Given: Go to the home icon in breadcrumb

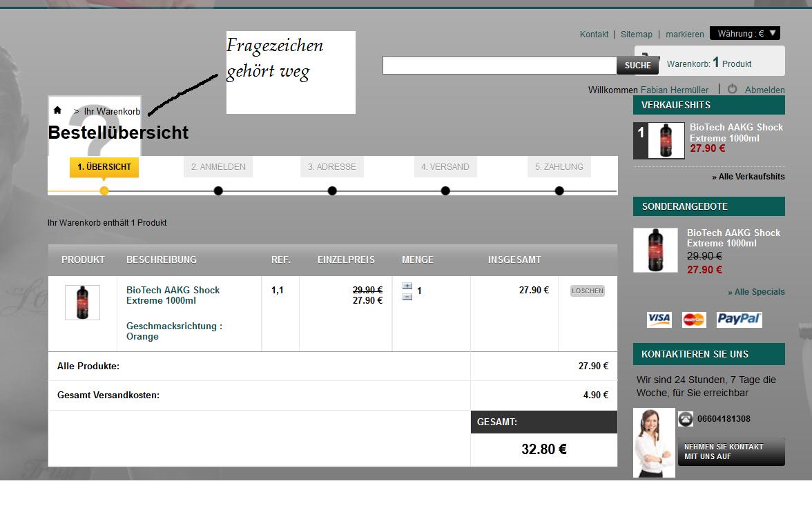Looking at the screenshot, I should (x=57, y=110).
